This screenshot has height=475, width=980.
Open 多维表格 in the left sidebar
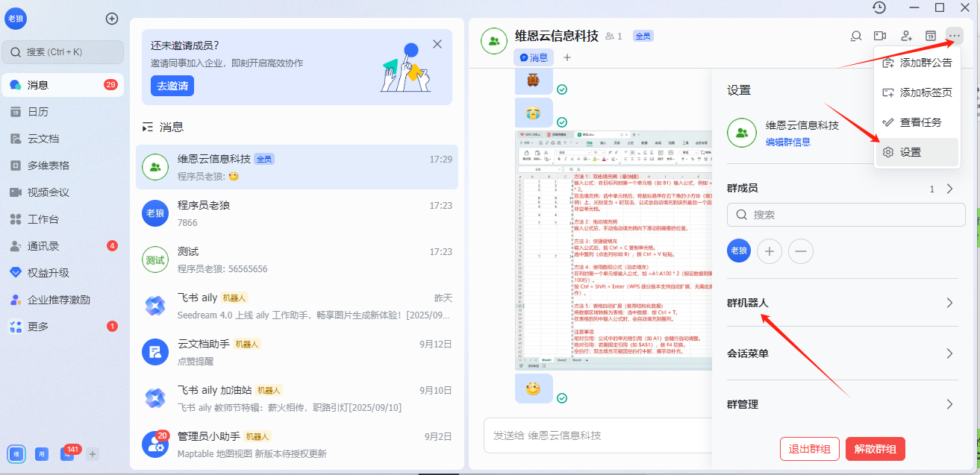tap(63, 166)
